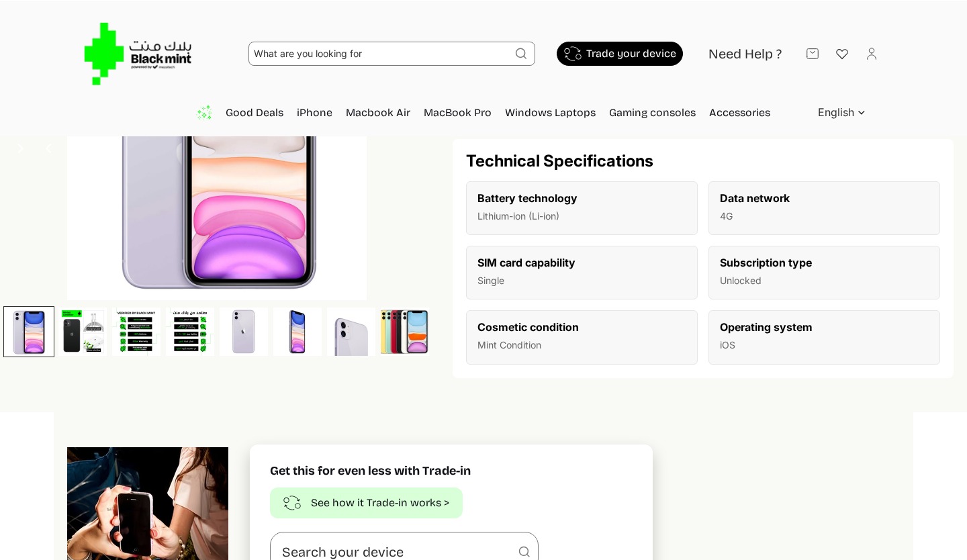This screenshot has height=560, width=967.
Task: Open the Need Help link
Action: point(745,54)
